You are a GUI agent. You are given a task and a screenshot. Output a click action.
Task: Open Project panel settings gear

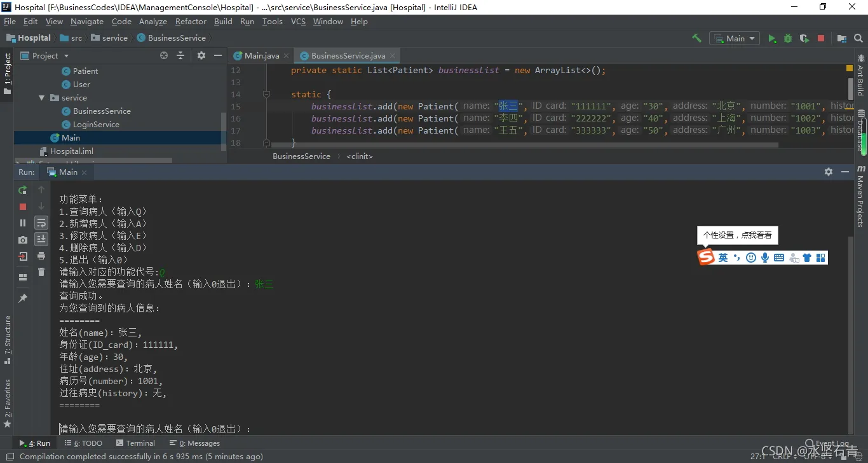201,55
